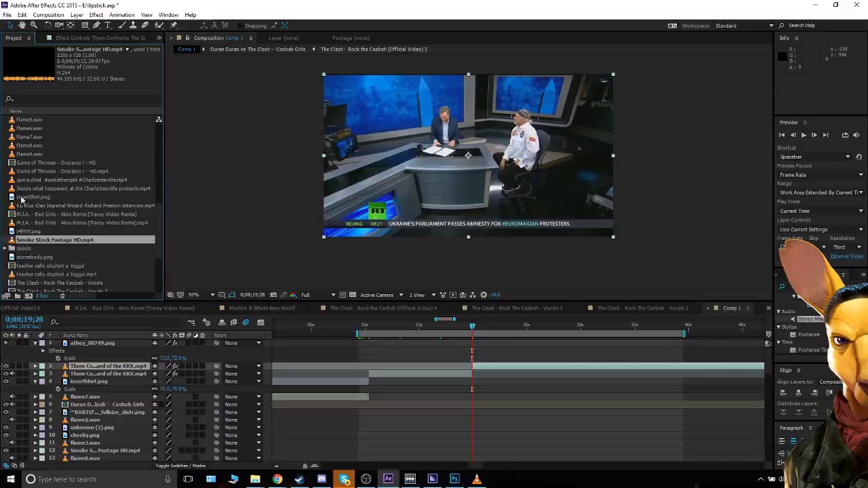Select the Clone Stamp tool
The height and width of the screenshot is (488, 868).
tap(134, 25)
